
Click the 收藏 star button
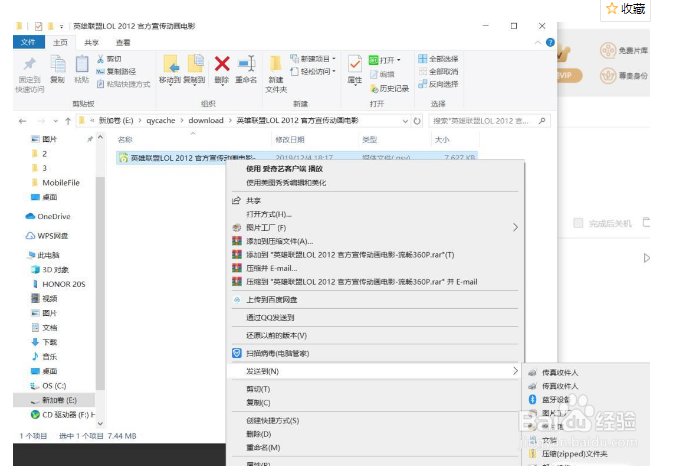625,9
